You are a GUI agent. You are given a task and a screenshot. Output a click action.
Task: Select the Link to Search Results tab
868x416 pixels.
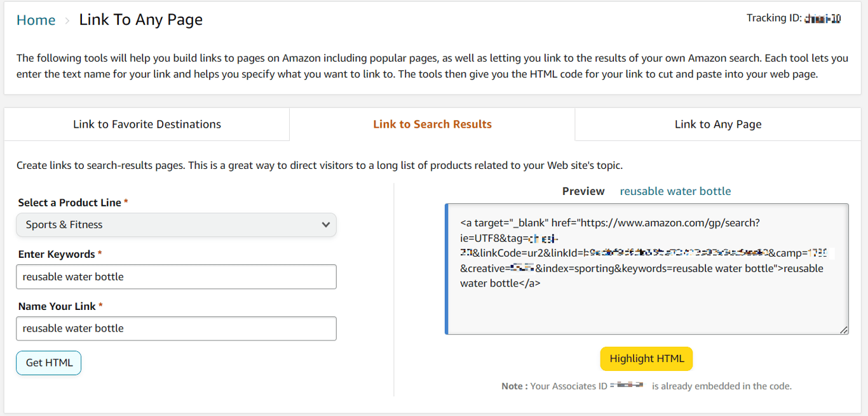pyautogui.click(x=432, y=124)
